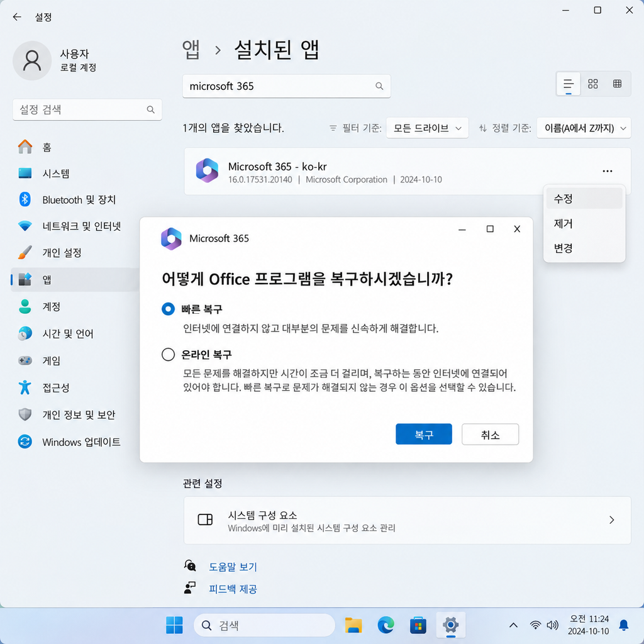Open the Windows Start menu
644x644 pixels.
pos(174,625)
